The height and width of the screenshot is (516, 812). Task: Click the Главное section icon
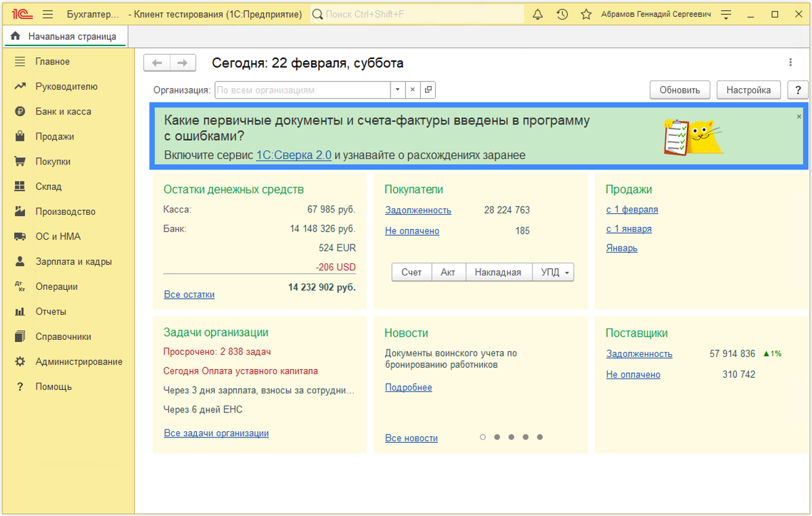coord(20,62)
